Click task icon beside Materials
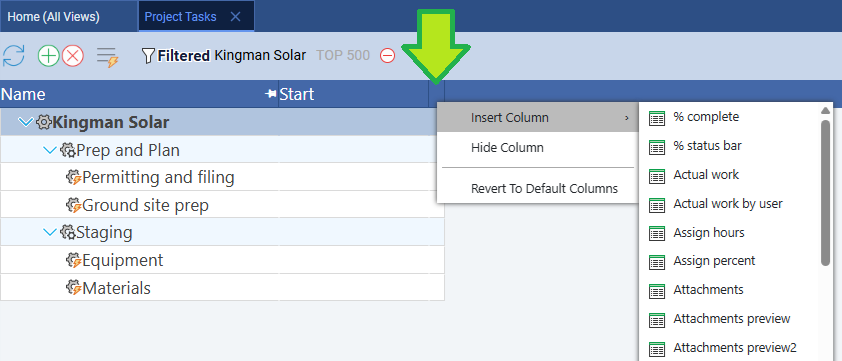This screenshot has height=361, width=842. pyautogui.click(x=74, y=288)
